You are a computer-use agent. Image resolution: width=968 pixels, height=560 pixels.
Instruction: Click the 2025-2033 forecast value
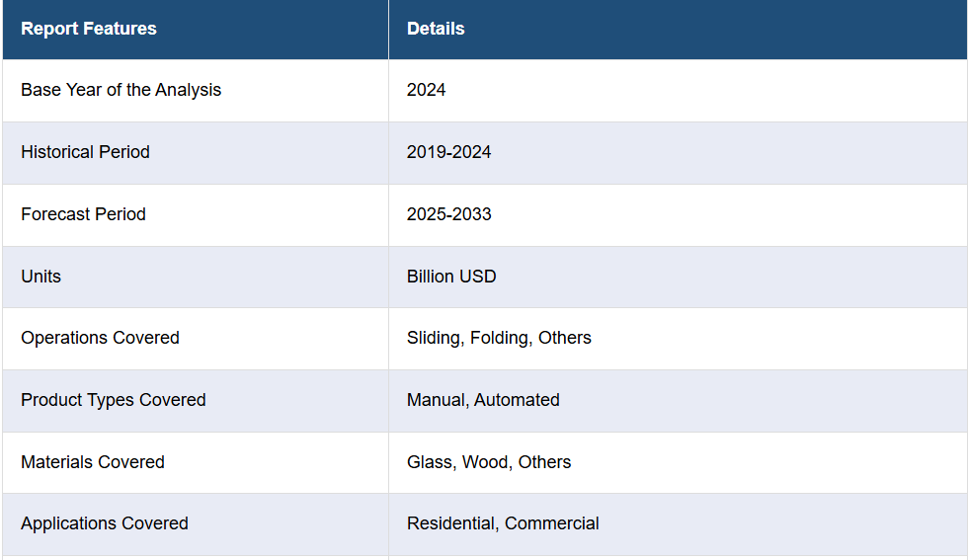(448, 214)
